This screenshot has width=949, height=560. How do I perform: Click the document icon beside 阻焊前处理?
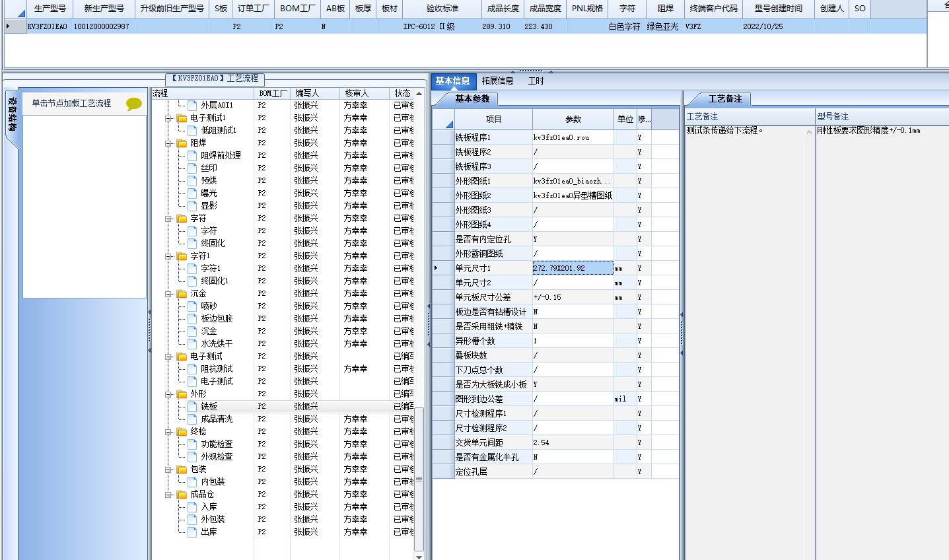(192, 155)
